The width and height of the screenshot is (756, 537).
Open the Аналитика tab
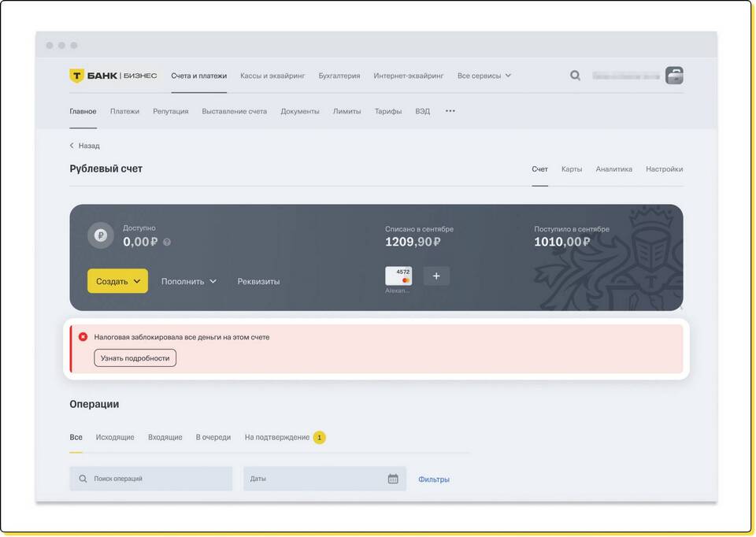(613, 169)
